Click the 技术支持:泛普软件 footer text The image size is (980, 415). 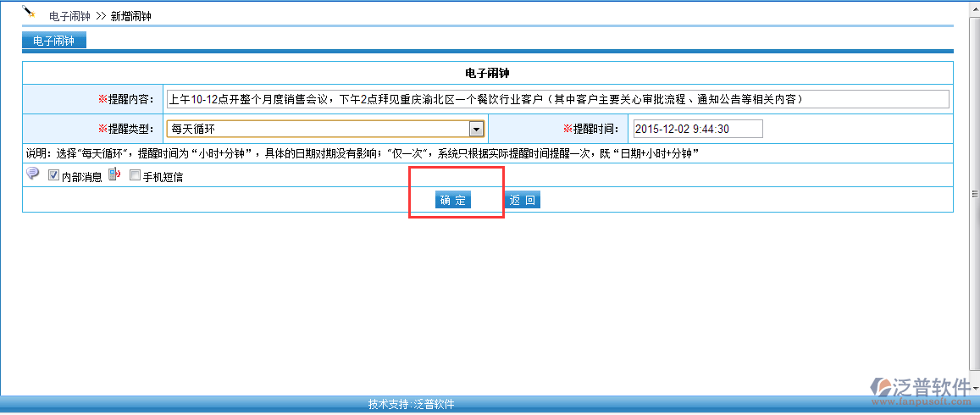[x=412, y=404]
